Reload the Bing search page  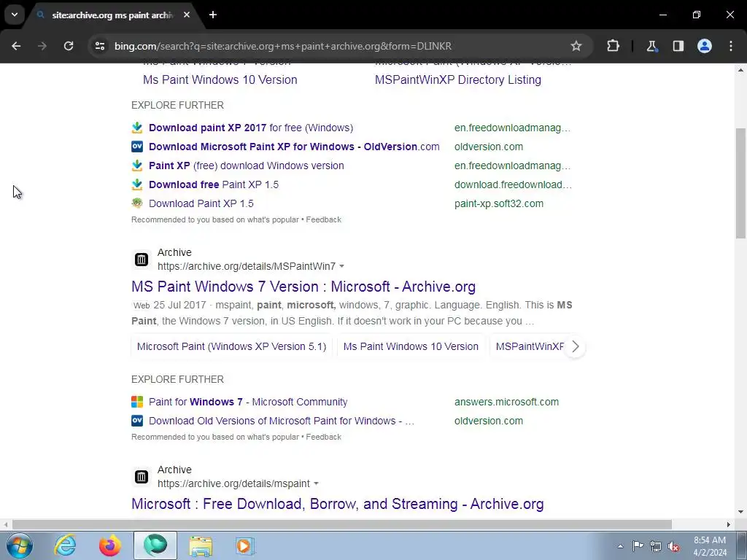pos(69,46)
